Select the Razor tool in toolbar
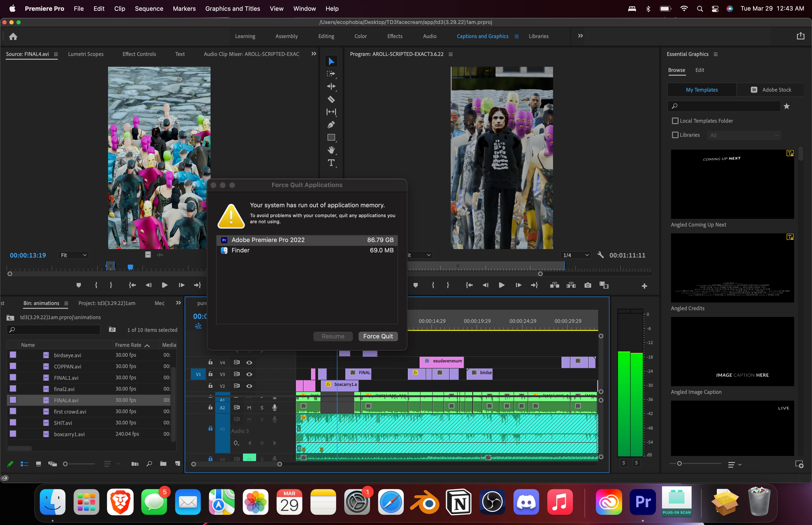 (x=331, y=99)
